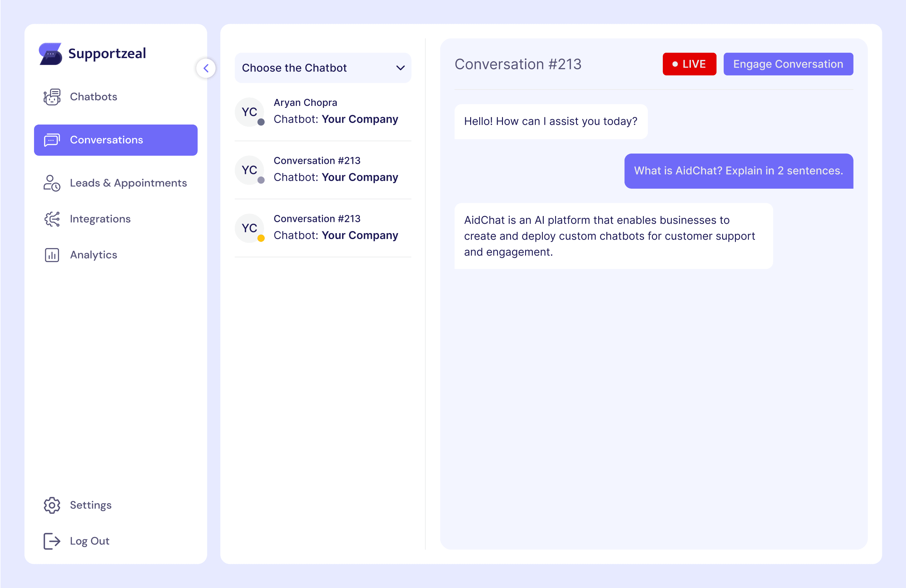906x588 pixels.
Task: Click the Integrations sidebar icon
Action: (52, 219)
